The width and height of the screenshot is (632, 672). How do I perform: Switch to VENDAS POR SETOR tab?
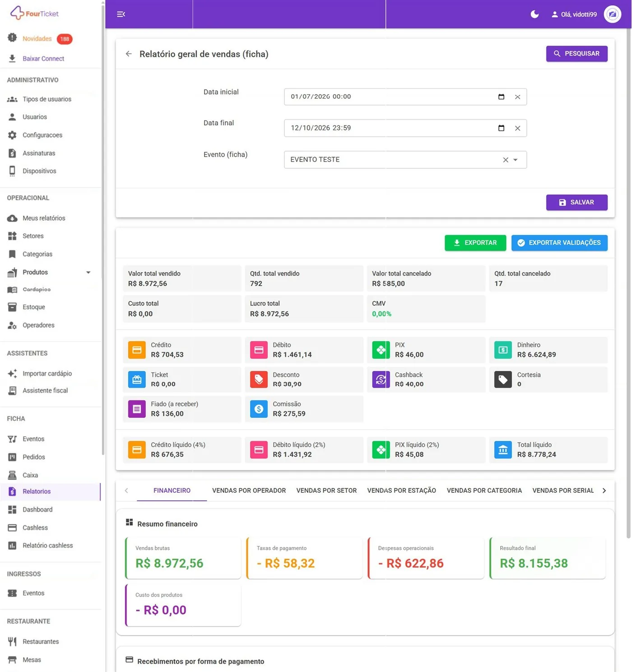[326, 491]
